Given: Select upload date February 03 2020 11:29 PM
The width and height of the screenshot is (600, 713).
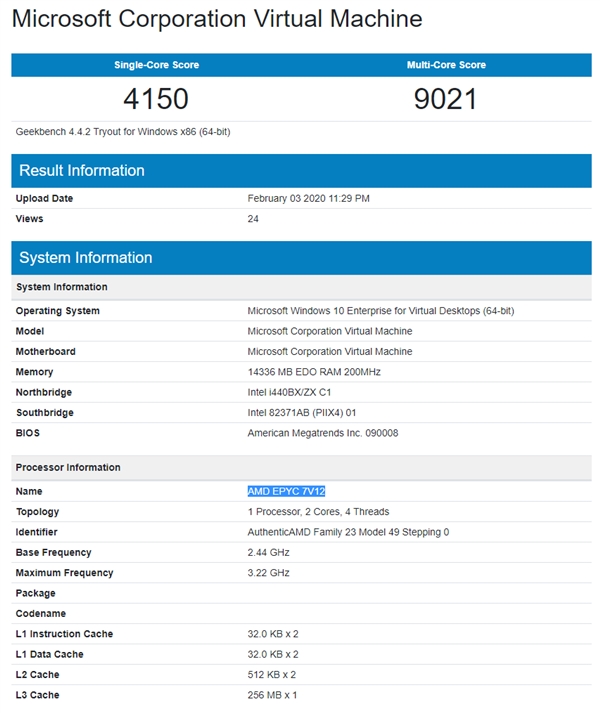Looking at the screenshot, I should (x=308, y=199).
